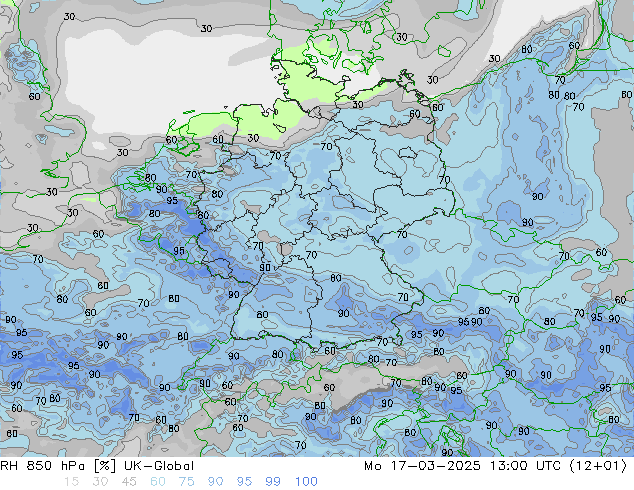Image resolution: width=634 pixels, height=490 pixels.
Task: Click the '(12+01)' forecast run label
Action: pyautogui.click(x=598, y=466)
